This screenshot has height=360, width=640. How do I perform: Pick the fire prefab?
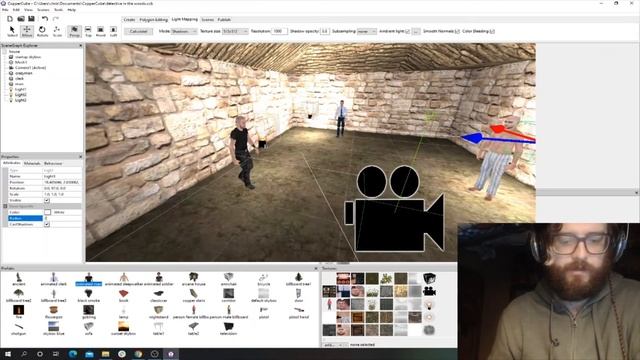coord(18,312)
